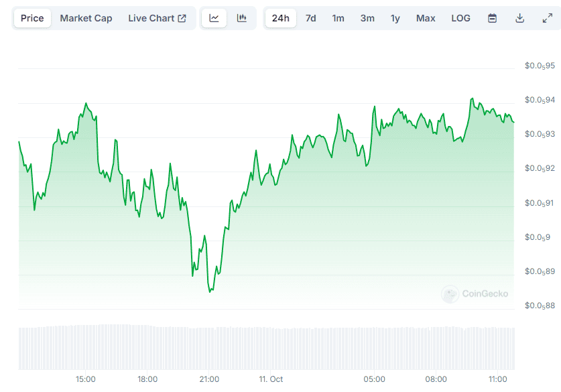Click the $0.0₅88 price axis label

pos(540,306)
